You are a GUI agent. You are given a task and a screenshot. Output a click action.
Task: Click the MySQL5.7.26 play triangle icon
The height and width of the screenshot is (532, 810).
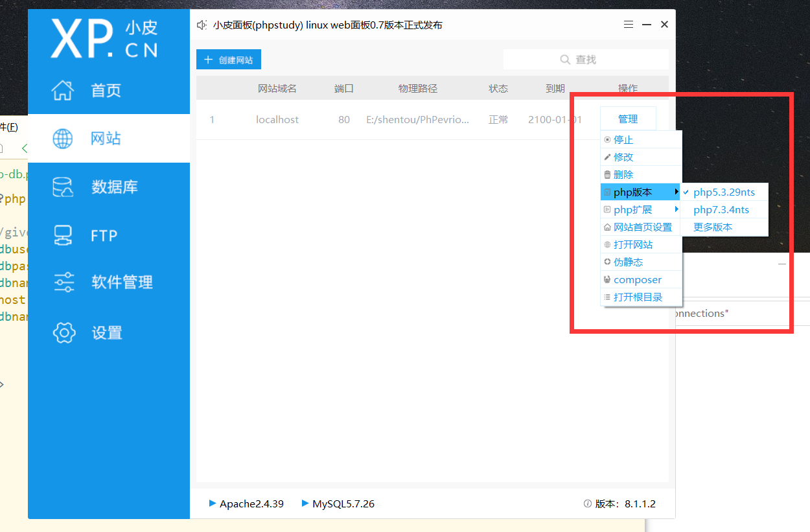[305, 503]
